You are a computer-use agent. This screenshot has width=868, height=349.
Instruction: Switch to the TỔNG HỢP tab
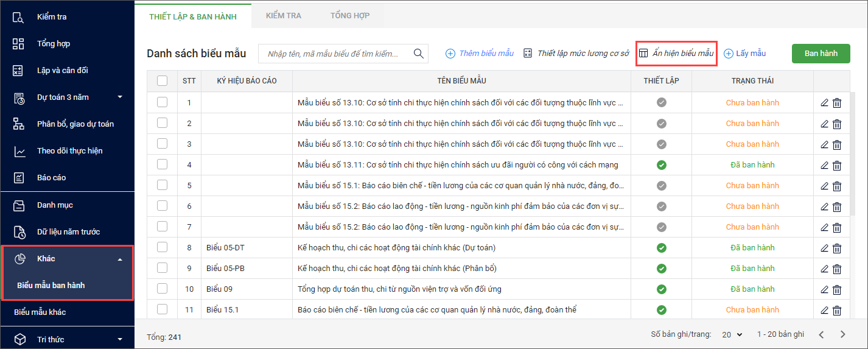click(349, 15)
